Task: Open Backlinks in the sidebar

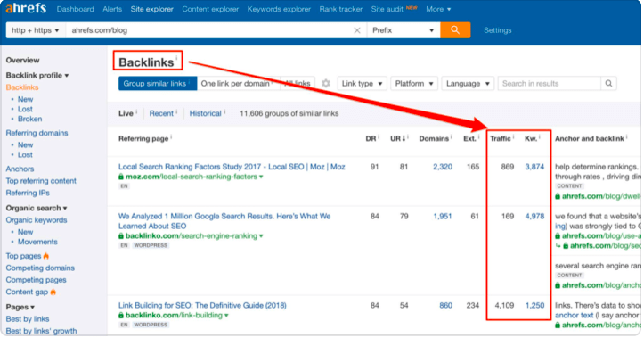Action: coord(22,87)
